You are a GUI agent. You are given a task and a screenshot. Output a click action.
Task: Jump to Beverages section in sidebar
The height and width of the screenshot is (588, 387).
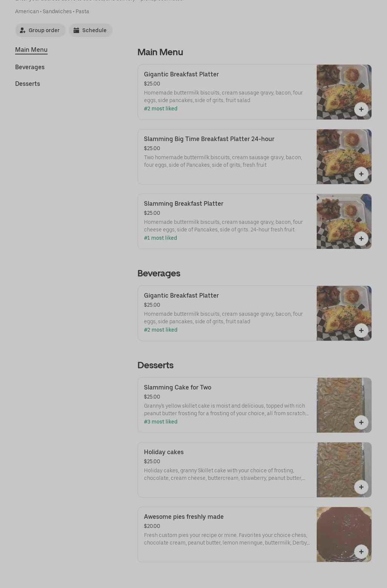[30, 67]
